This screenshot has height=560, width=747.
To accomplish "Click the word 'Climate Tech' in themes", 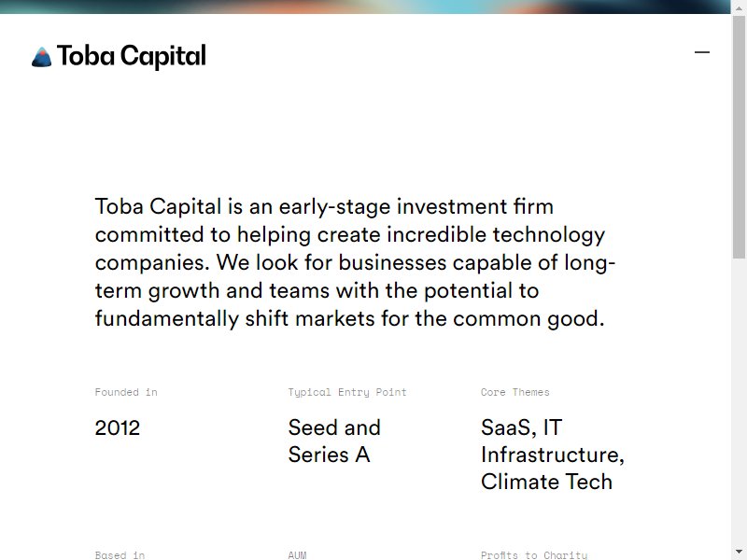I will click(x=546, y=482).
